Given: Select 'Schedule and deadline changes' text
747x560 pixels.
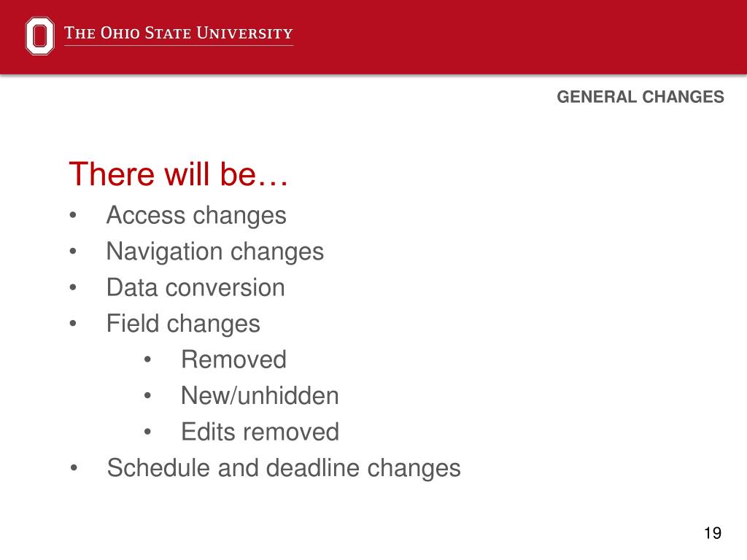Looking at the screenshot, I should click(284, 468).
